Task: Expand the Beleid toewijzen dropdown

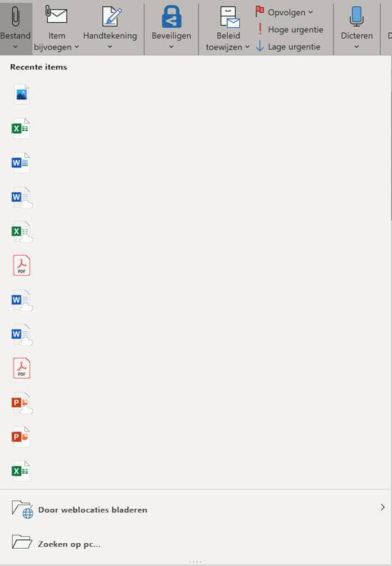Action: [x=228, y=28]
